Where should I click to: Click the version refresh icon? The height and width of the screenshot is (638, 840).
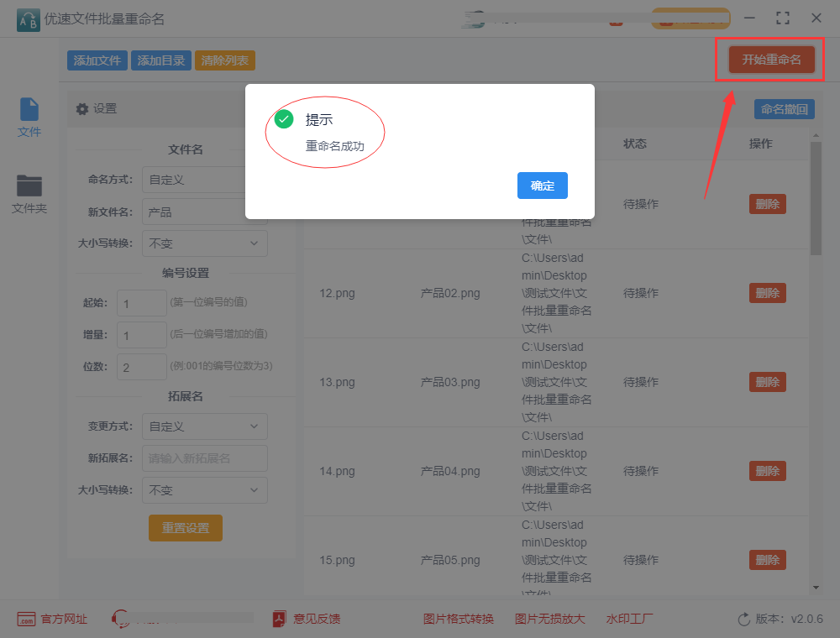[744, 620]
